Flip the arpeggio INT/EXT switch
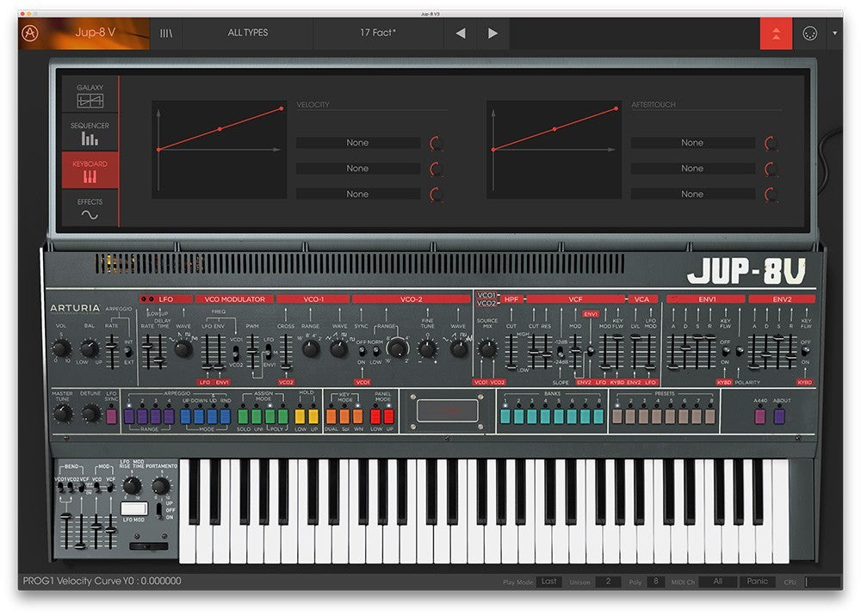Screen dimensions: 861x616 (128, 352)
